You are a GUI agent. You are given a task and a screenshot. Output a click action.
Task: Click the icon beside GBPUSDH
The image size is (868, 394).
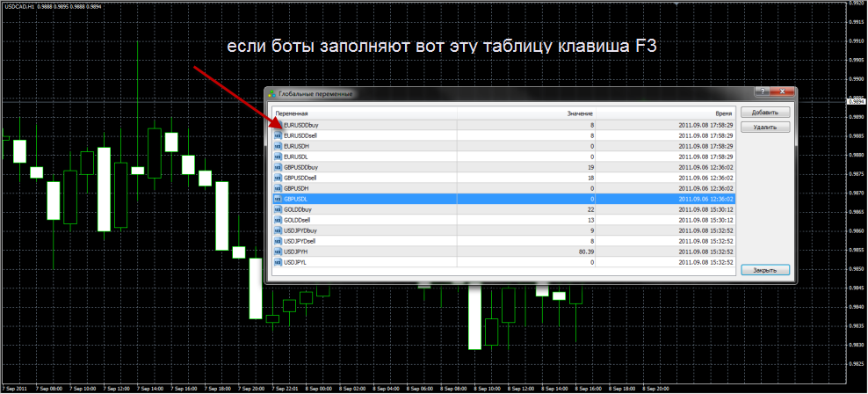(278, 188)
